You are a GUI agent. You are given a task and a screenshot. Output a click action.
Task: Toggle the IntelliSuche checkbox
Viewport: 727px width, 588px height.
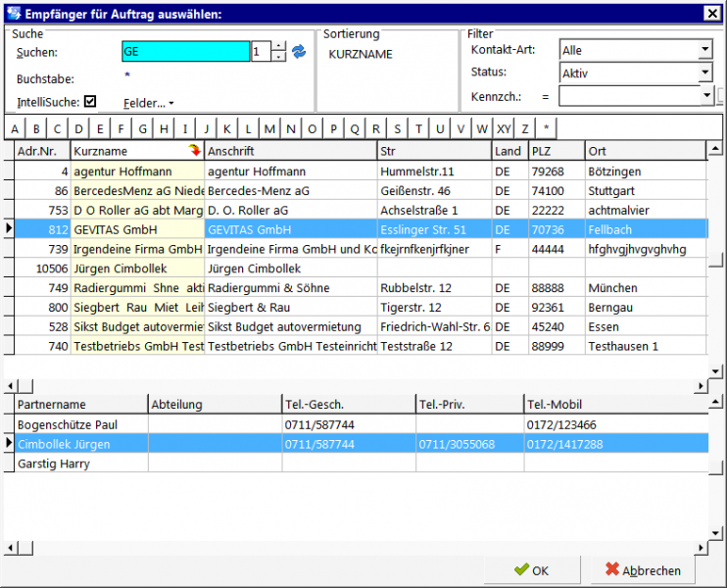pos(90,101)
